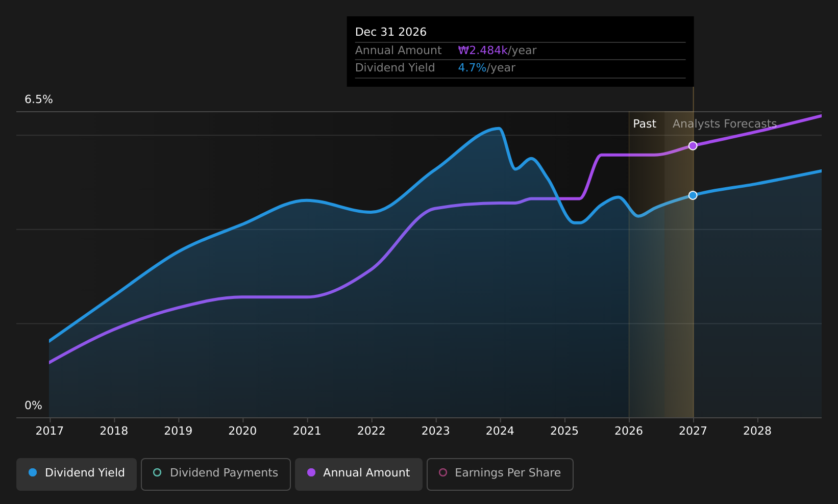Click the 2021 x-axis label

(307, 431)
